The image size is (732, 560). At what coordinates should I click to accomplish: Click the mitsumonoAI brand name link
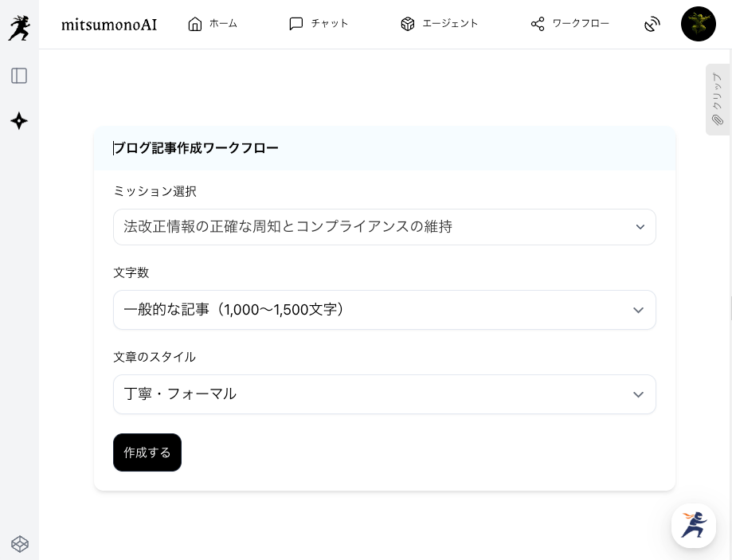click(x=109, y=25)
